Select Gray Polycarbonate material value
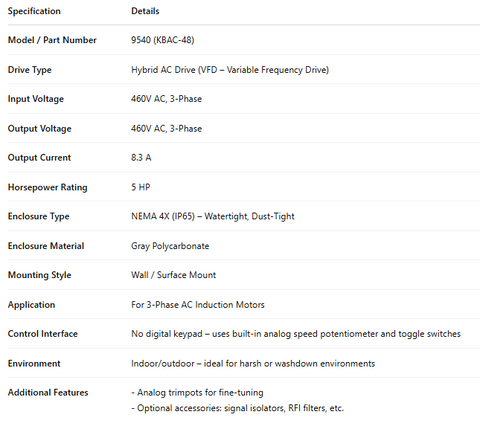This screenshot has height=426, width=480. click(x=170, y=246)
